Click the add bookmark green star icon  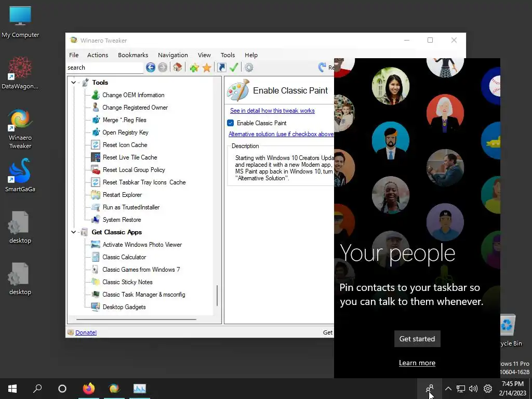194,68
